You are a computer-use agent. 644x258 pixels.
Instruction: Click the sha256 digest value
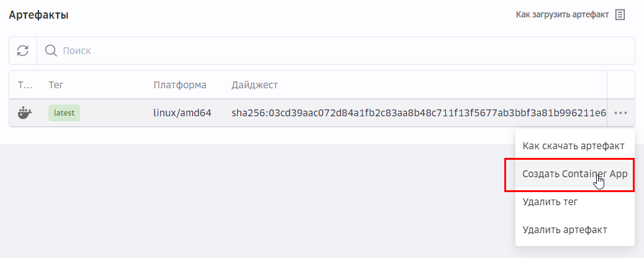click(x=419, y=113)
